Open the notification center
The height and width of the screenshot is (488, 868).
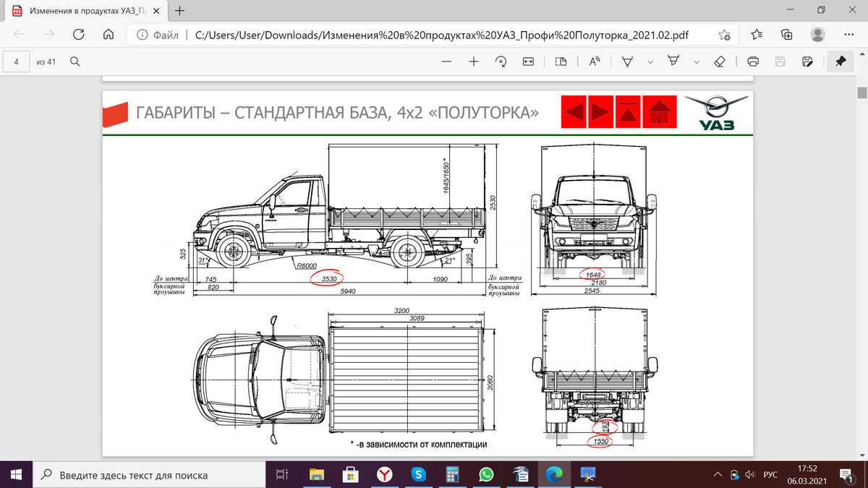[x=846, y=474]
